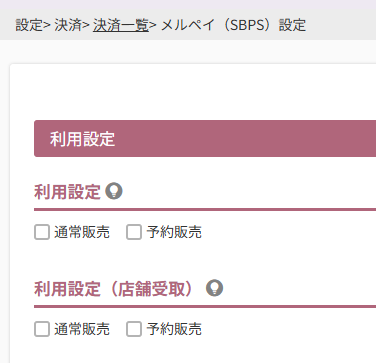Click the gray breadcrumb bar background

pyautogui.click(x=340, y=25)
